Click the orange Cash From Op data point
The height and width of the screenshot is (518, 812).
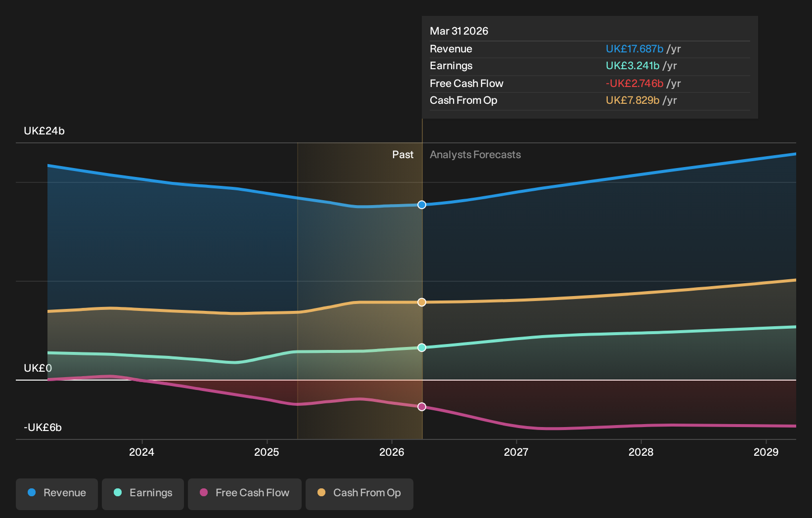click(422, 302)
